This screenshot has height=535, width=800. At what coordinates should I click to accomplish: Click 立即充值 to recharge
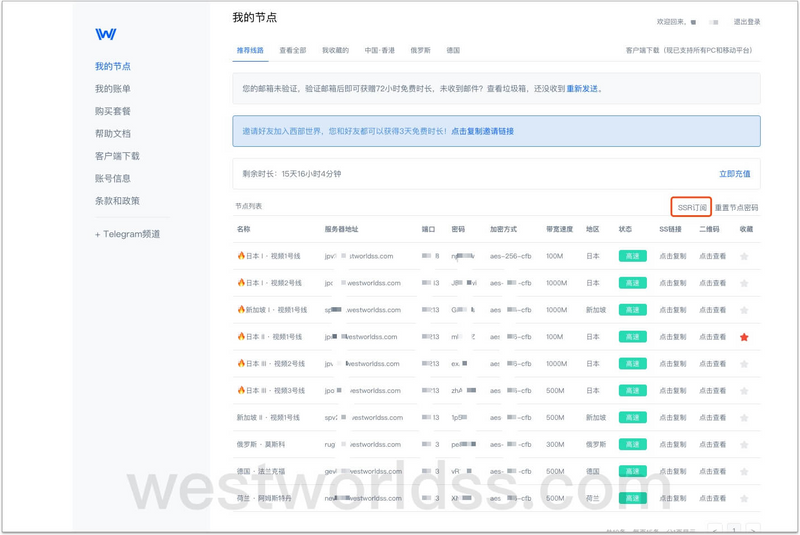click(735, 174)
